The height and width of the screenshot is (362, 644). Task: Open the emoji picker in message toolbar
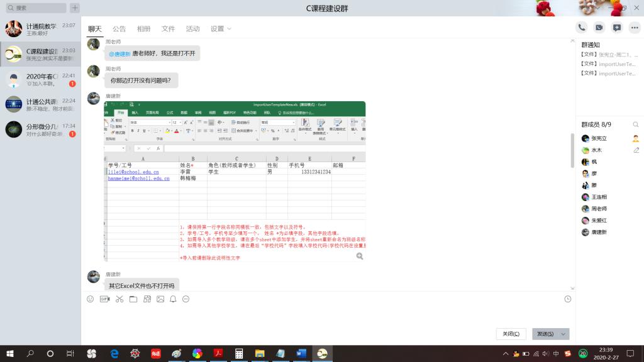tap(91, 299)
